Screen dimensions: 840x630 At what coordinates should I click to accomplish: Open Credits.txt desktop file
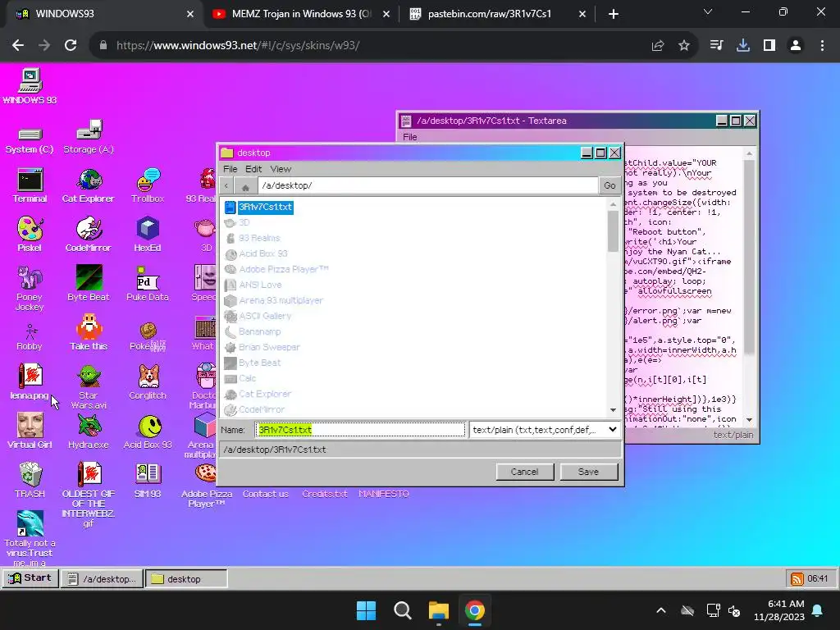(325, 493)
